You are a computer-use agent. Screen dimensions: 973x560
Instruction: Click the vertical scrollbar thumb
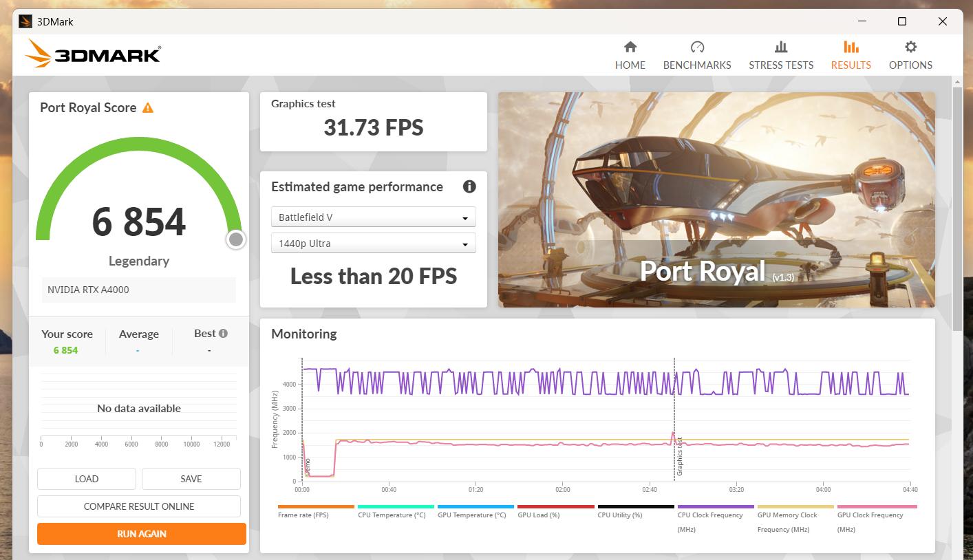click(x=957, y=210)
